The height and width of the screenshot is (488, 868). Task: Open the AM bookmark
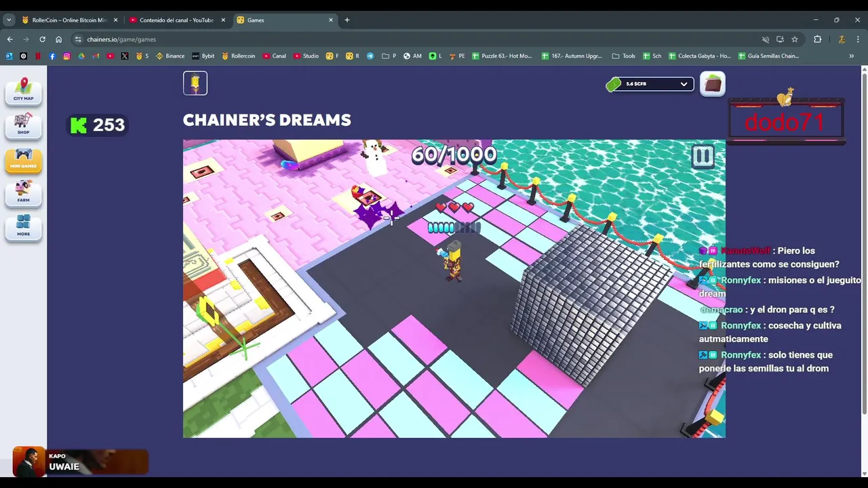pos(412,56)
